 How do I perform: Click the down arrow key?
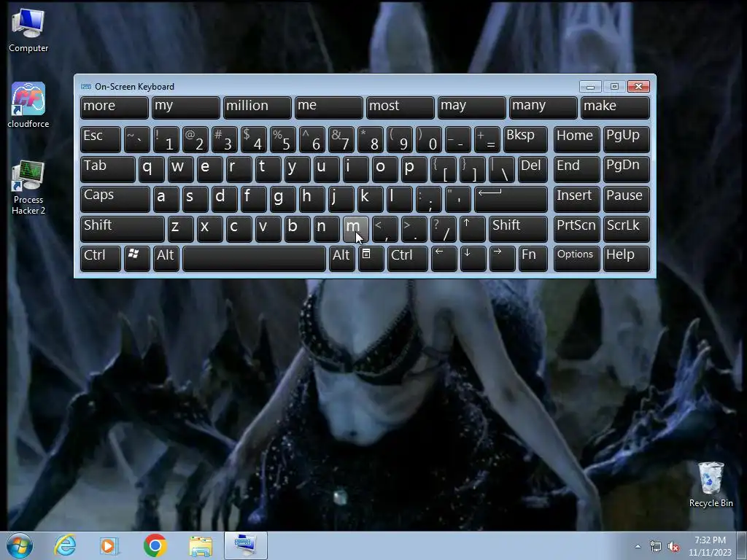click(473, 259)
